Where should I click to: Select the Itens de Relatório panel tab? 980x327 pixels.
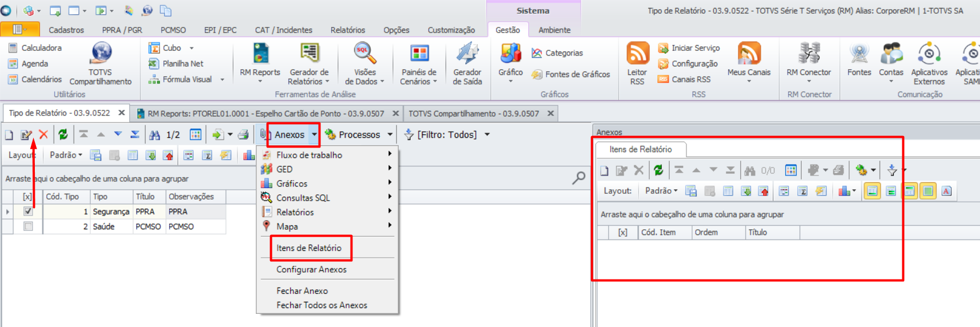tap(640, 149)
